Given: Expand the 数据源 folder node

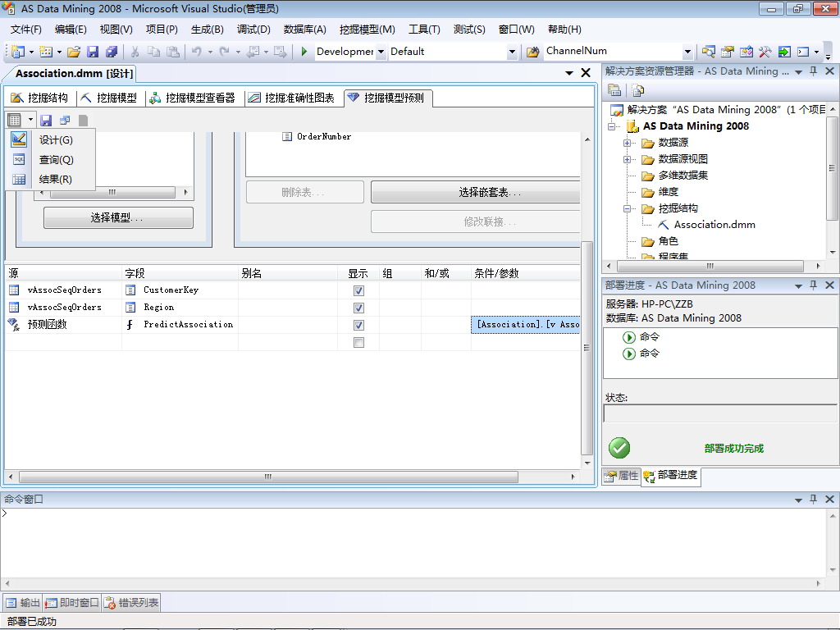Looking at the screenshot, I should (x=627, y=143).
